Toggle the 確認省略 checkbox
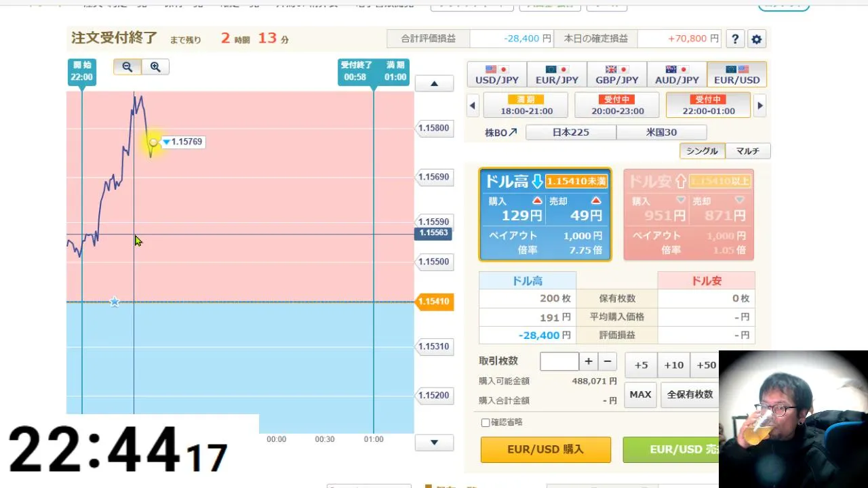The height and width of the screenshot is (488, 868). coord(486,422)
